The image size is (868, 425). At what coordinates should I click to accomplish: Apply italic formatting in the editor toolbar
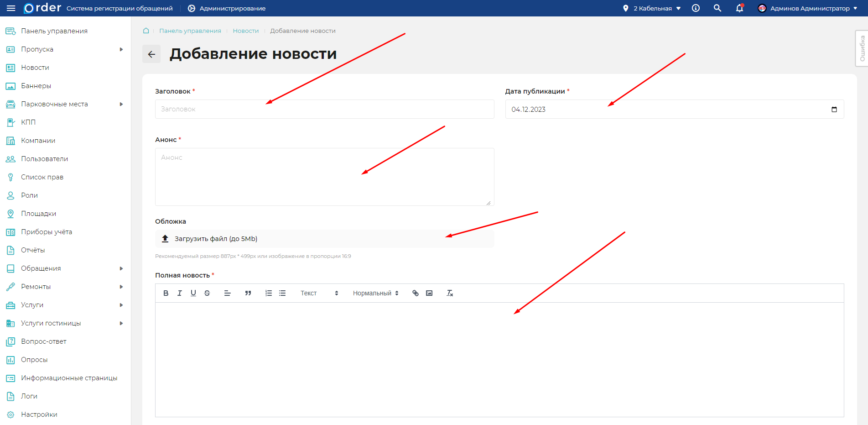[x=180, y=293]
